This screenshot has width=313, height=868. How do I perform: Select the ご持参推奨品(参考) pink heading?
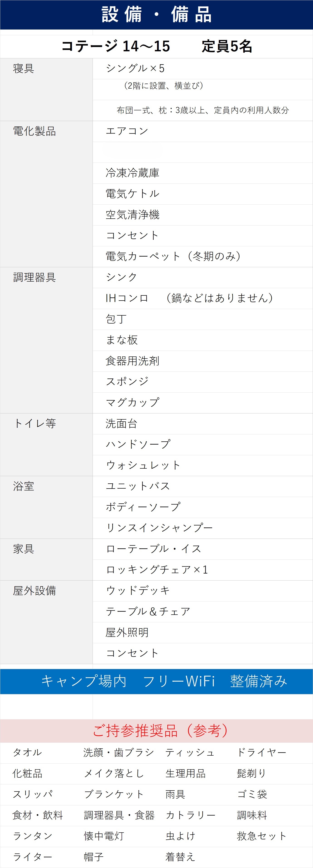(156, 731)
